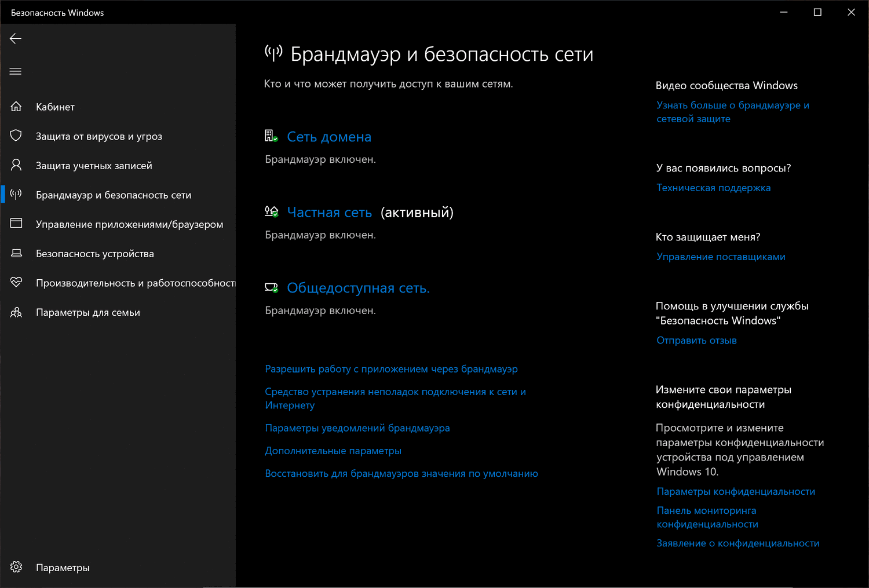Click the Кто и что может получить доступ subtitle
869x588 pixels.
pyautogui.click(x=389, y=84)
